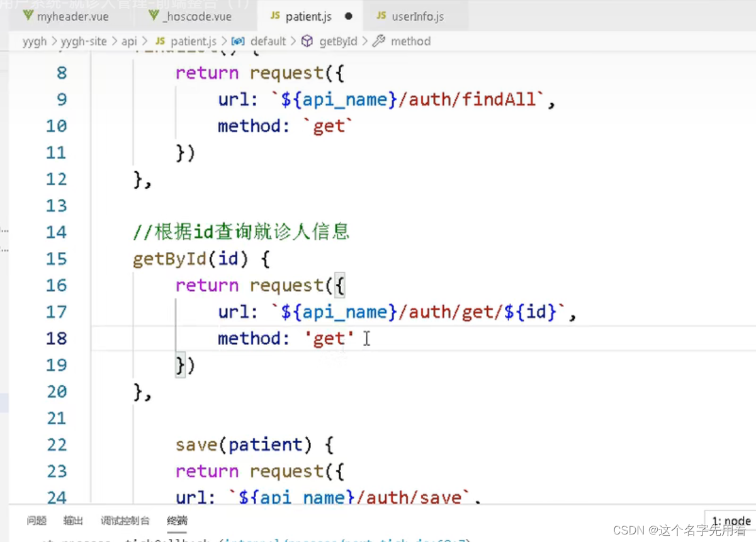
Task: Click the getById breadcrumb symbol
Action: [x=338, y=42]
